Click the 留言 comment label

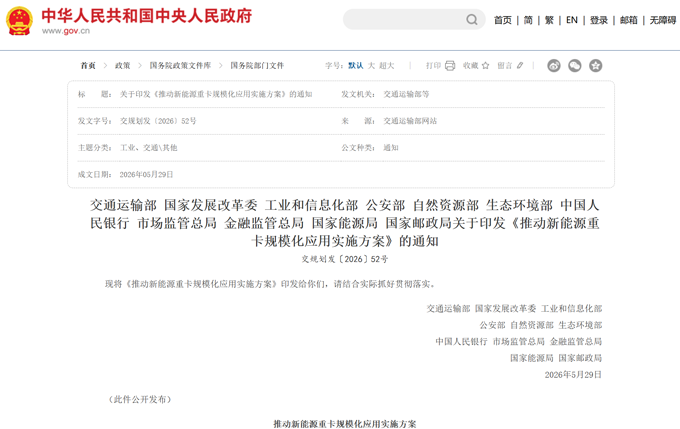coord(505,65)
